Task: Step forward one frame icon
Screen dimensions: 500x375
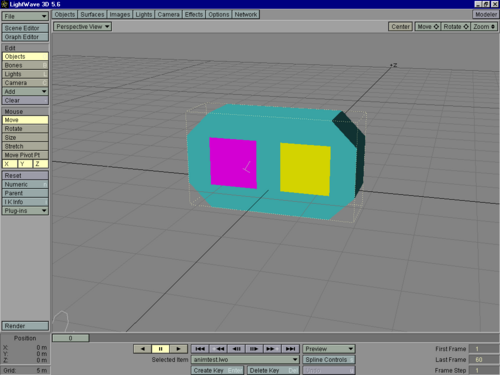Action: point(254,349)
